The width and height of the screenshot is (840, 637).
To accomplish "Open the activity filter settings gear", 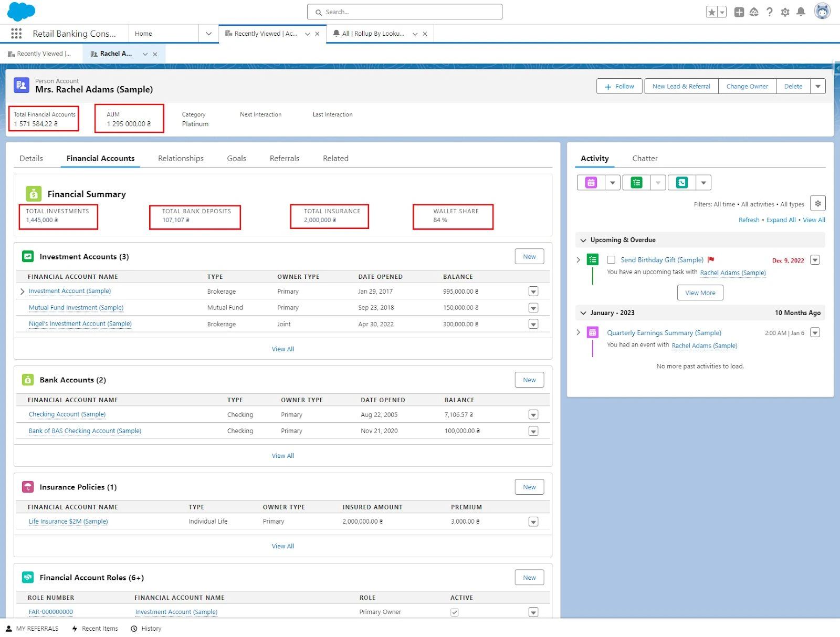I will (x=817, y=203).
